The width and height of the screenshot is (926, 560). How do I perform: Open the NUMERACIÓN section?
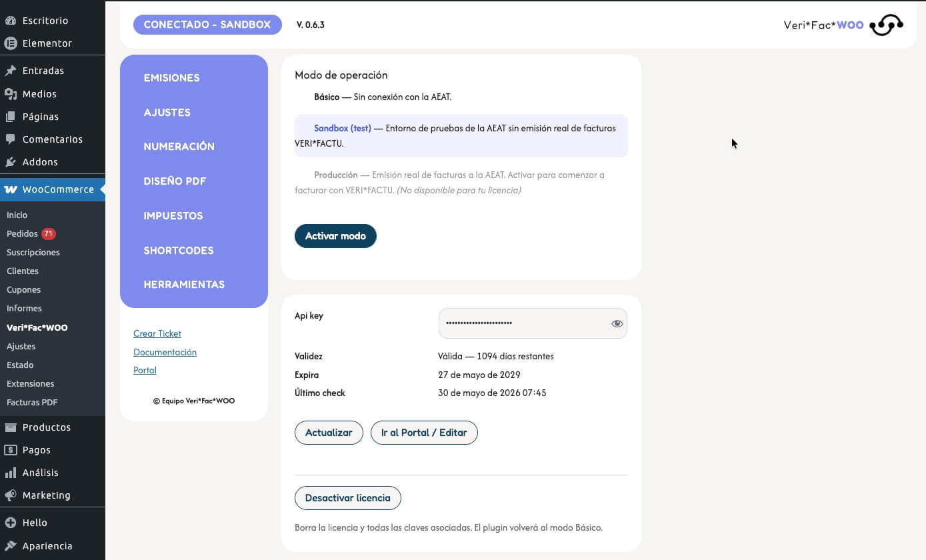pos(179,147)
